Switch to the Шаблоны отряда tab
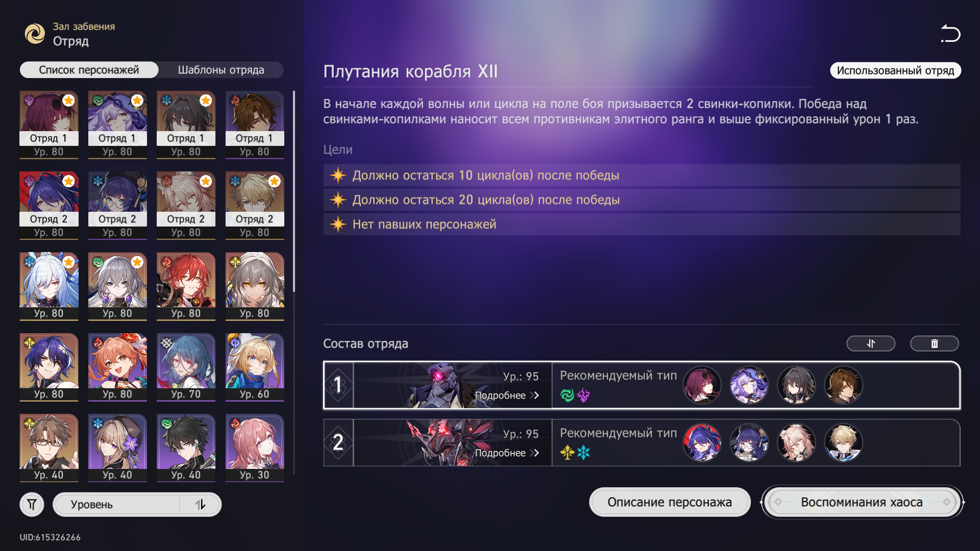 (221, 70)
